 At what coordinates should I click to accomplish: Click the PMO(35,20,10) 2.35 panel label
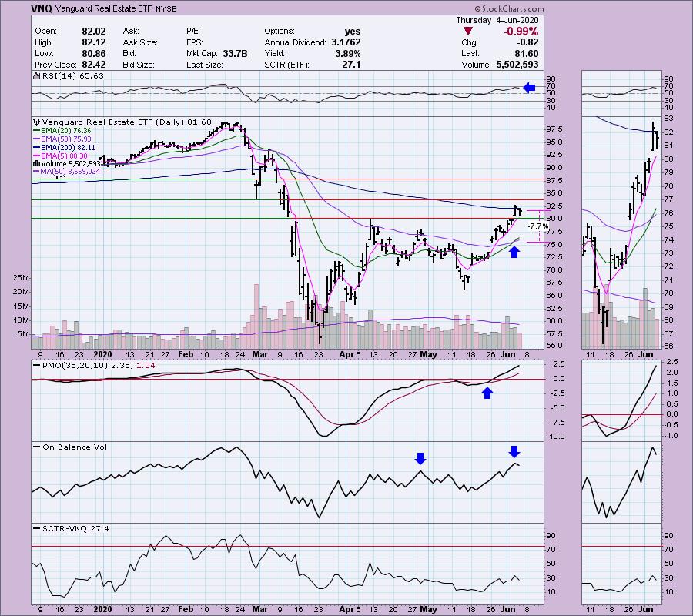coord(86,366)
